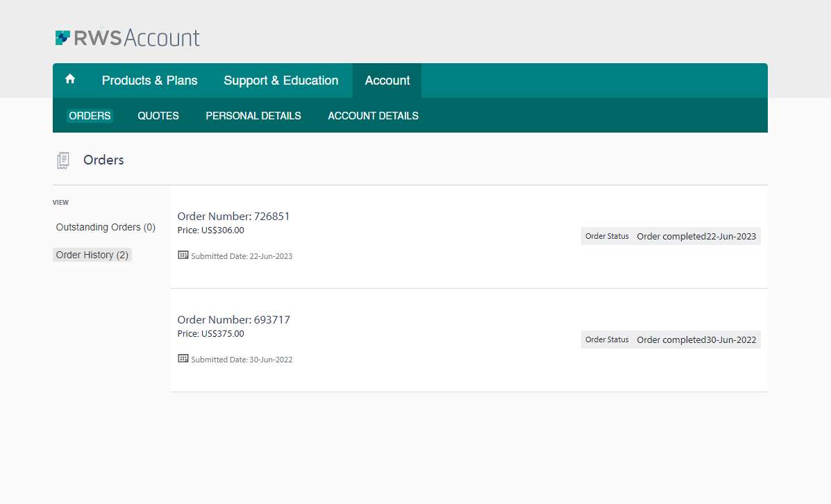Open the Order History view

[92, 254]
